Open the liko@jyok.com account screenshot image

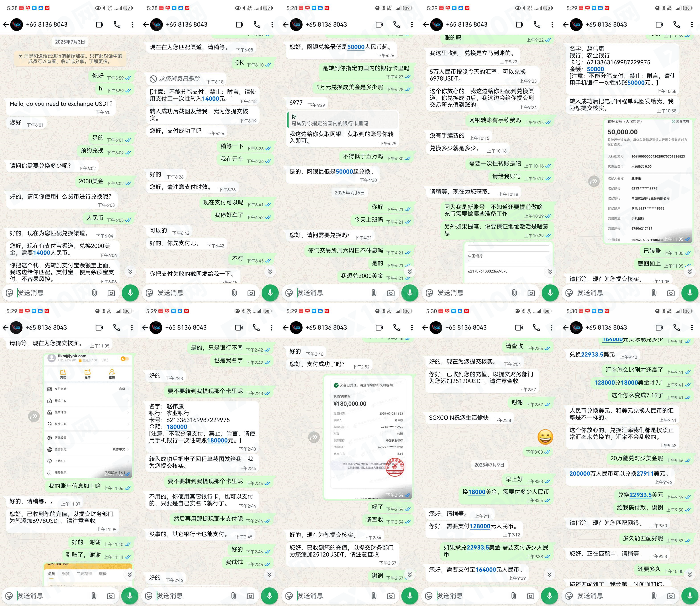point(88,416)
